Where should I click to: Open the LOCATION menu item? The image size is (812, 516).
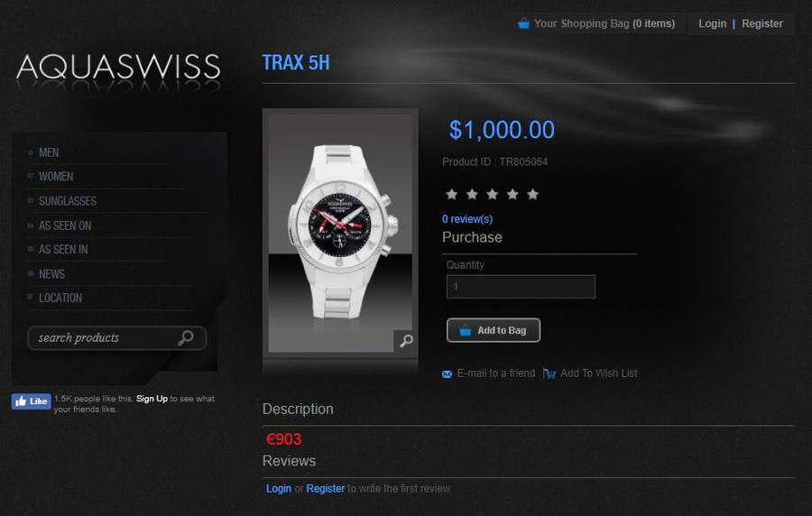[x=60, y=298]
